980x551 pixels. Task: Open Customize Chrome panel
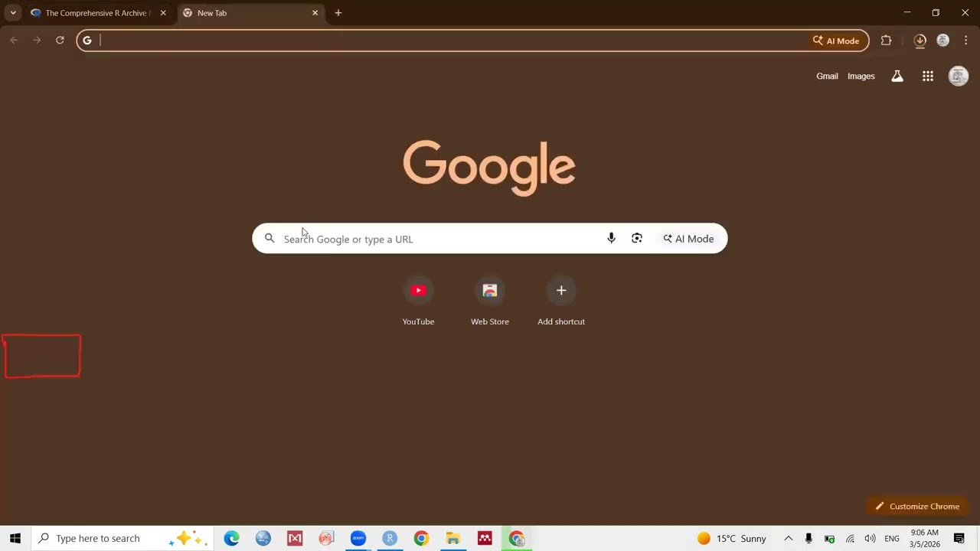(917, 506)
